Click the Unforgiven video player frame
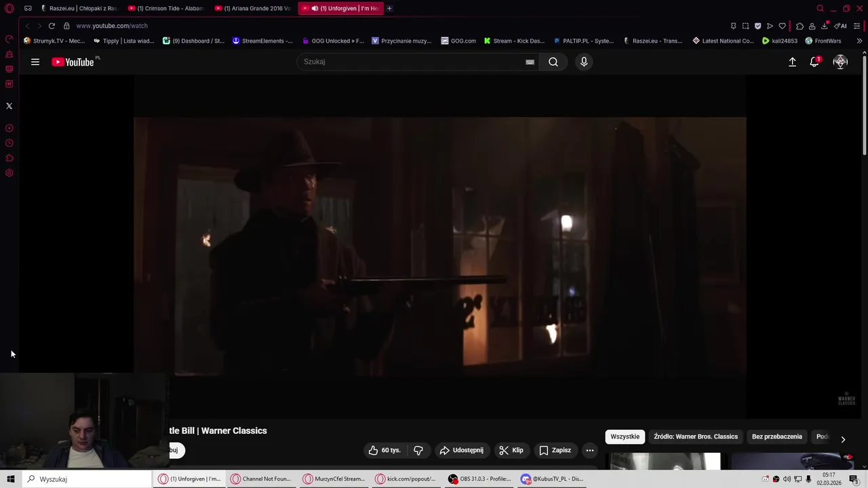The height and width of the screenshot is (488, 868). tap(439, 247)
